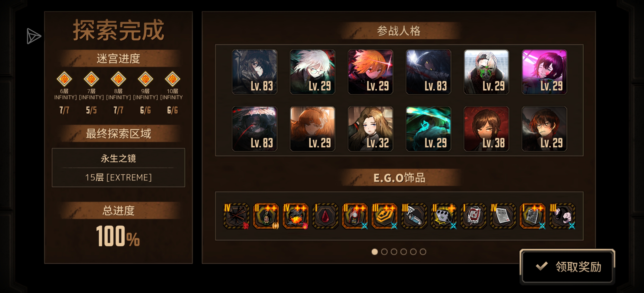The height and width of the screenshot is (293, 644).
Task: Open the white-haired Lv.29 identity portrait
Action: pyautogui.click(x=313, y=72)
